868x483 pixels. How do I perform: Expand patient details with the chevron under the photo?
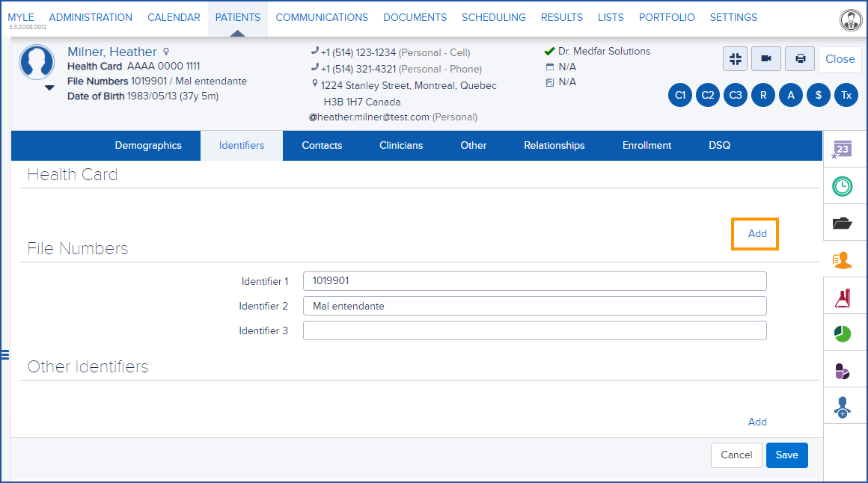point(49,87)
